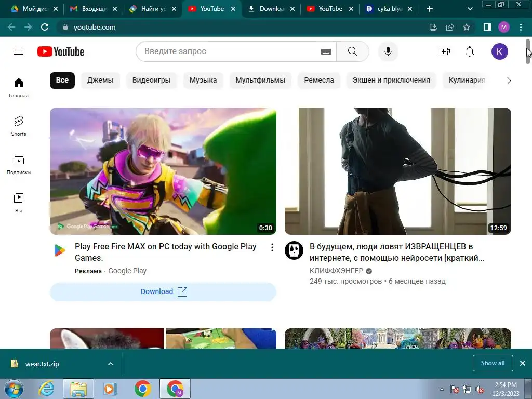Go to Главная in sidebar

point(19,87)
